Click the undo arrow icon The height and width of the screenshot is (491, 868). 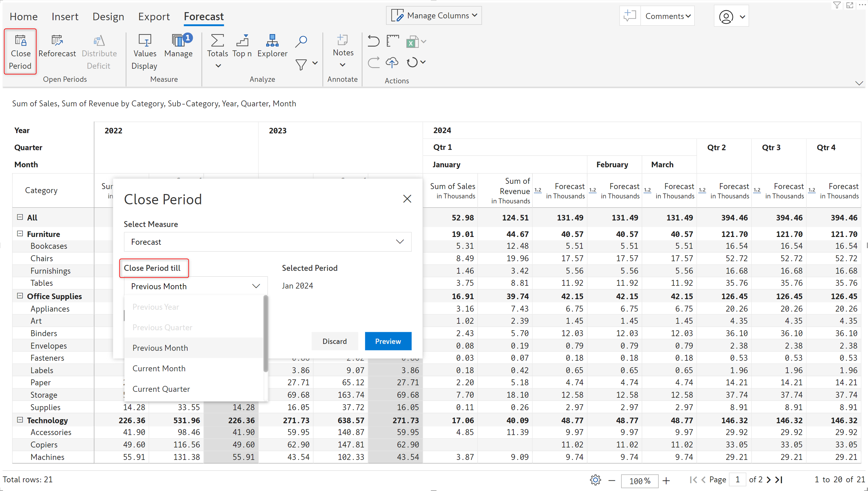tap(373, 41)
